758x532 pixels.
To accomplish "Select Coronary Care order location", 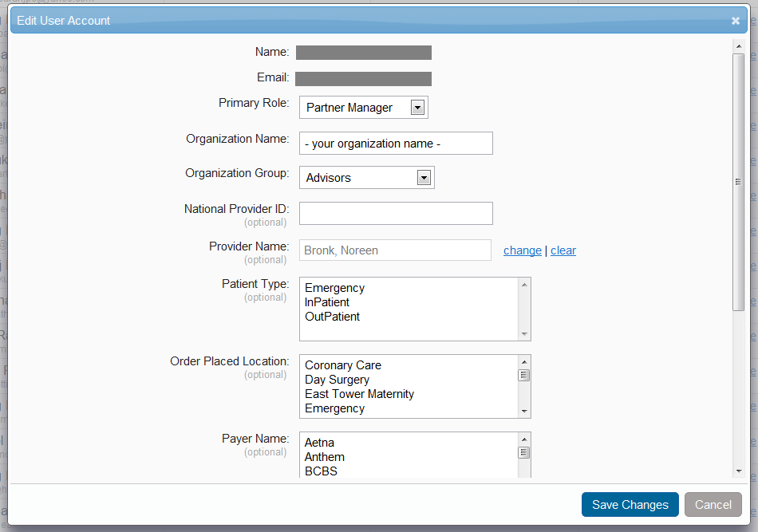I will coord(343,365).
